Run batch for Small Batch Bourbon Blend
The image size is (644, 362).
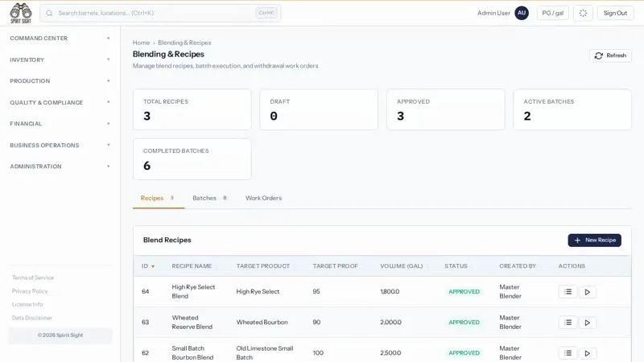(588, 353)
